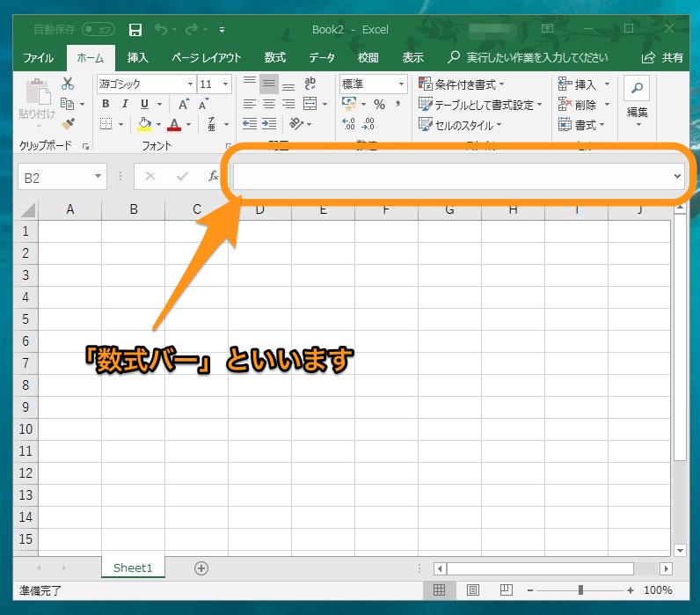Align text left
This screenshot has width=700, height=615.
(250, 104)
